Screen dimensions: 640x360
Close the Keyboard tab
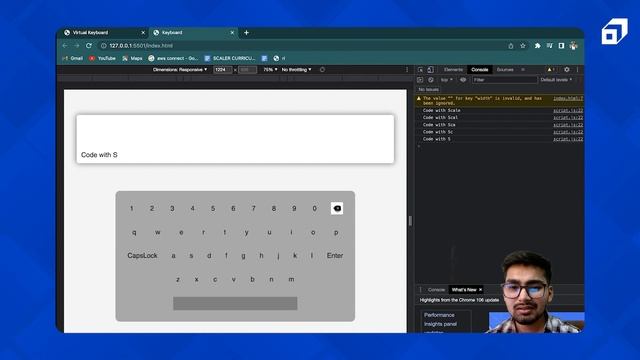232,33
